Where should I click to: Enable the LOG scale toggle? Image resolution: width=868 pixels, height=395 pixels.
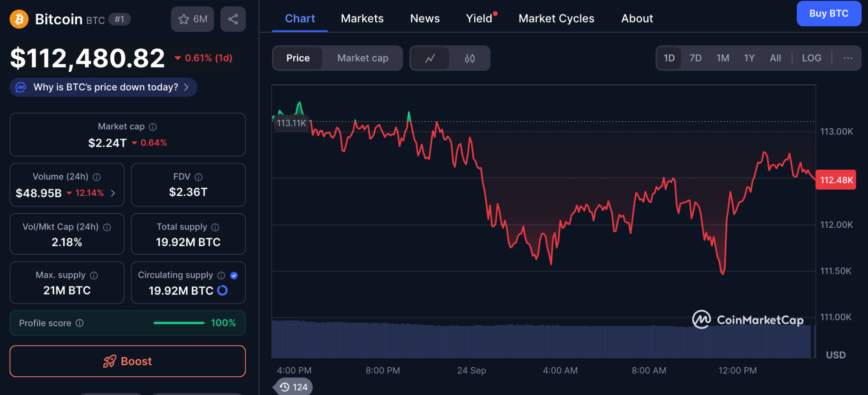(x=811, y=58)
